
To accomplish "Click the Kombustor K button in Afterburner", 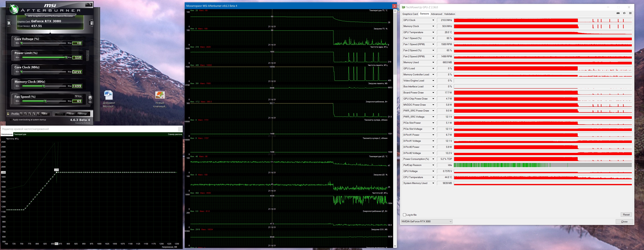I will [x=9, y=23].
